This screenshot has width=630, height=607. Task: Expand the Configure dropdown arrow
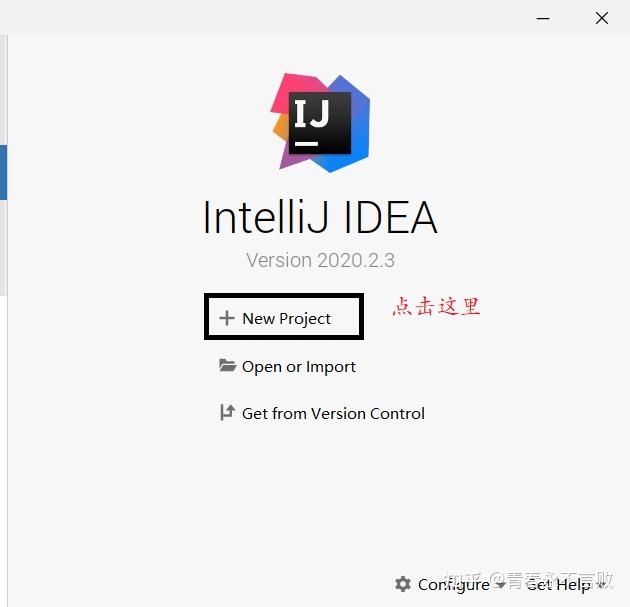pos(499,585)
